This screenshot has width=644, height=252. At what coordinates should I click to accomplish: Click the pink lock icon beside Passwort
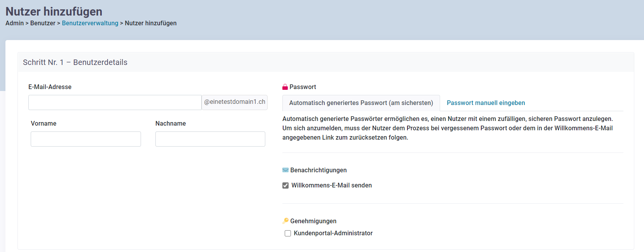coord(285,87)
